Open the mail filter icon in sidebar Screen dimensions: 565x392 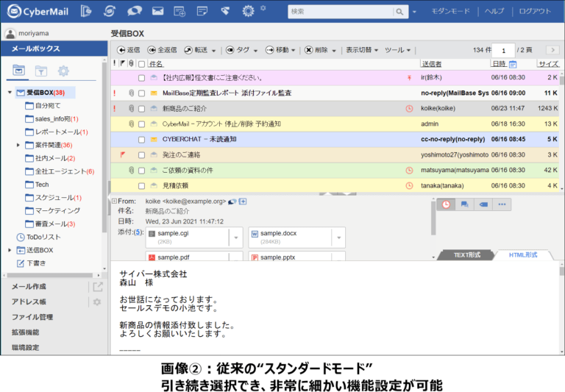(41, 71)
